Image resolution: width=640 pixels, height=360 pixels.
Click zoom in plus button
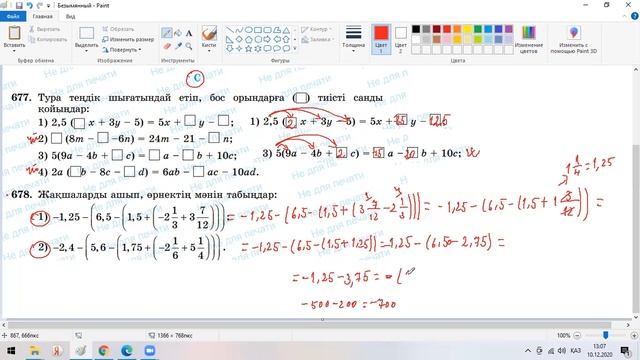634,336
